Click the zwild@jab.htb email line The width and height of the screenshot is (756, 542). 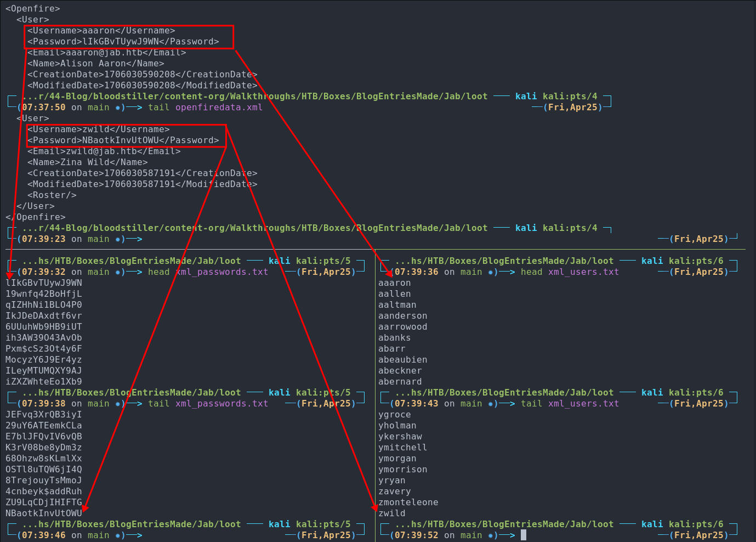[x=104, y=151]
